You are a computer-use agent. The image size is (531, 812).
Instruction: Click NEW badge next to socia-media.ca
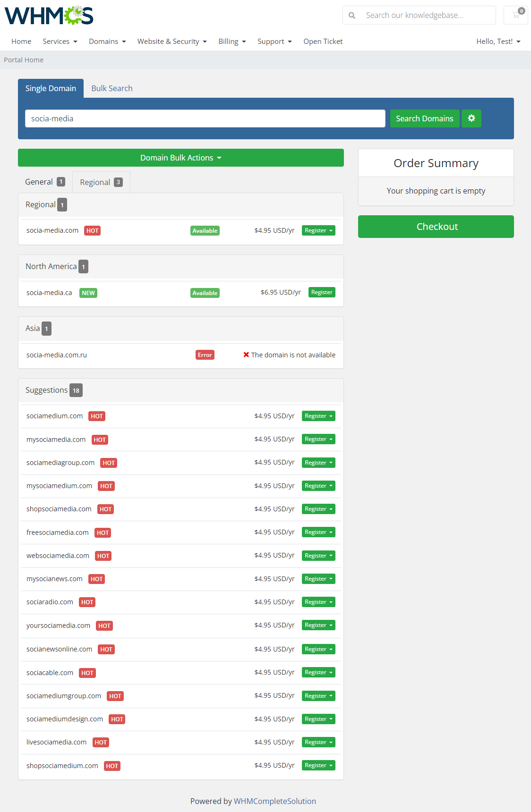88,293
